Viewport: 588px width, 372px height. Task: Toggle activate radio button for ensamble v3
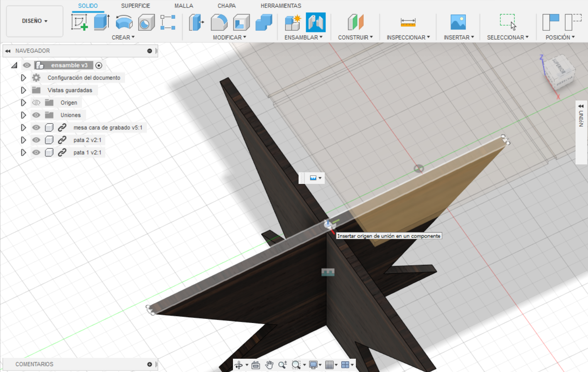(99, 65)
